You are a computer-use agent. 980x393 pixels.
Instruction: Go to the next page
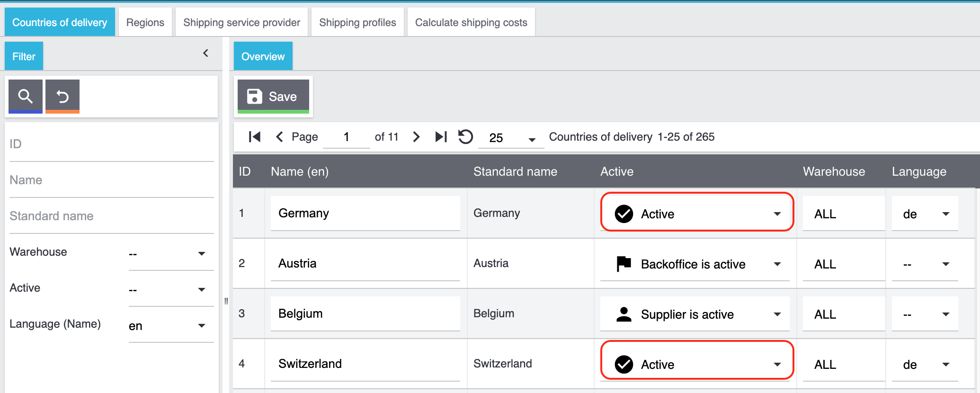[416, 137]
